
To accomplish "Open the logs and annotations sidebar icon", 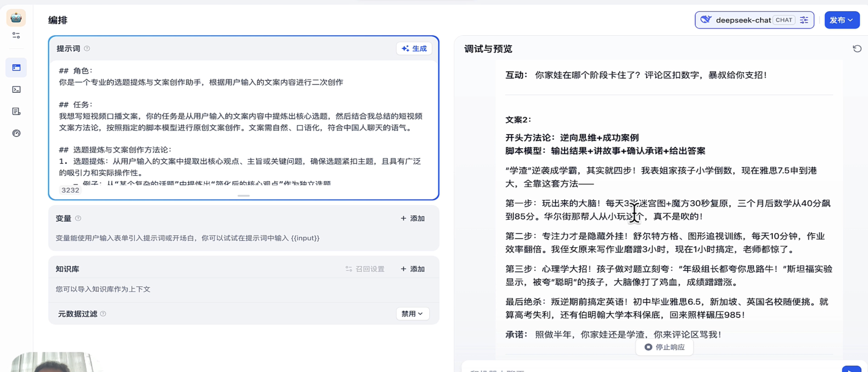I will pyautogui.click(x=16, y=112).
